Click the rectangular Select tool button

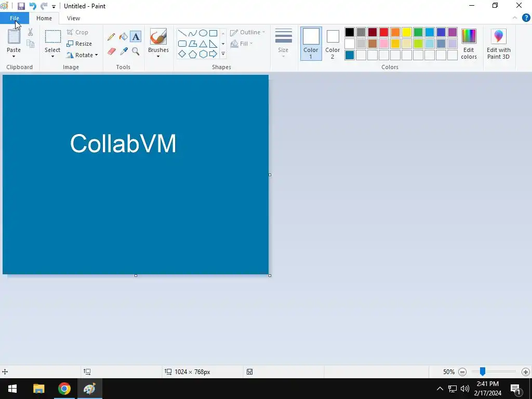click(x=53, y=37)
